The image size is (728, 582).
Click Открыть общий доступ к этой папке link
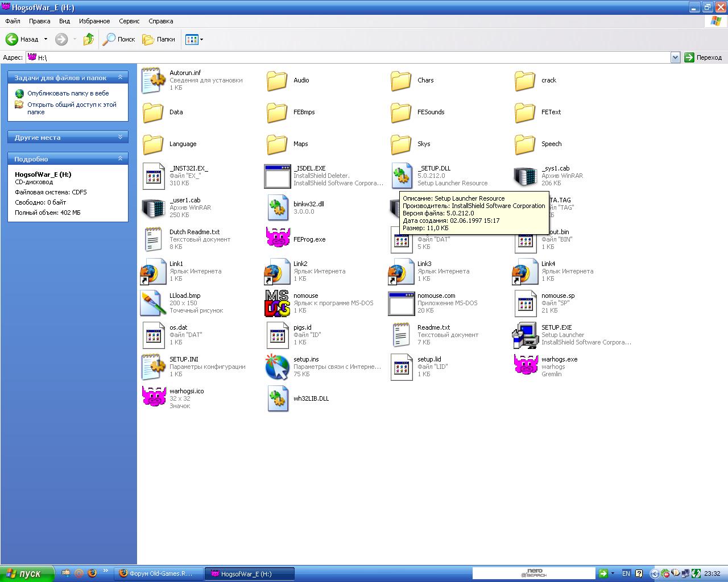tap(72, 108)
